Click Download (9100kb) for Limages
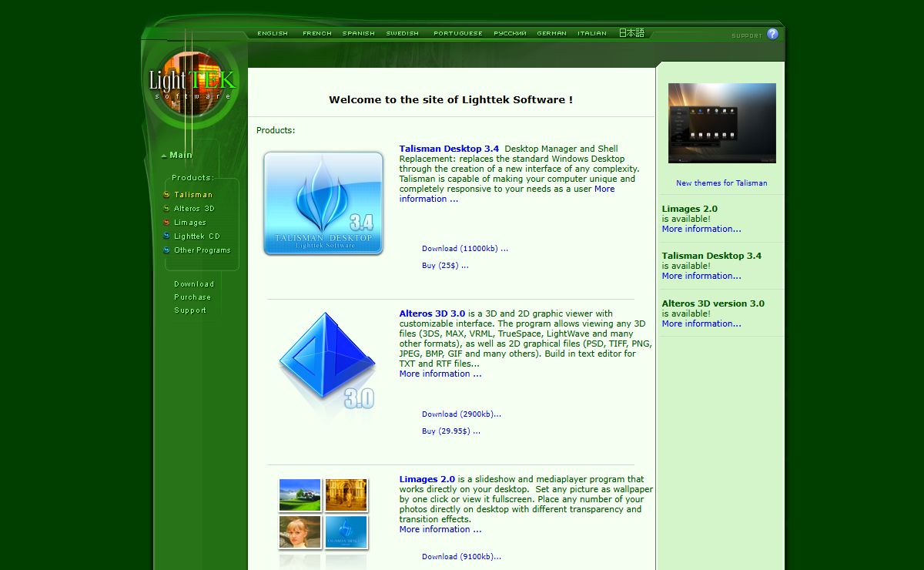The image size is (924, 570). pos(461,557)
